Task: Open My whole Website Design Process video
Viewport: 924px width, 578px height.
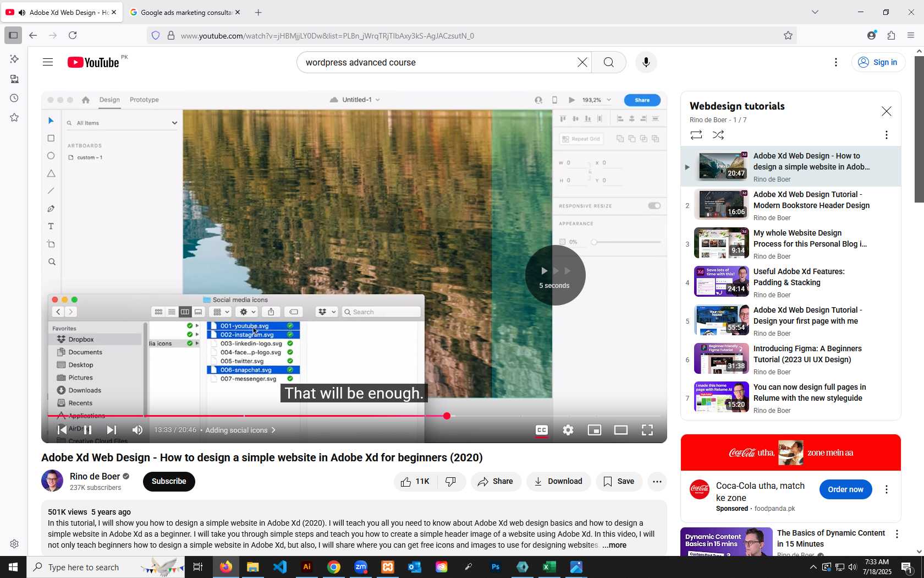Action: 791,244
